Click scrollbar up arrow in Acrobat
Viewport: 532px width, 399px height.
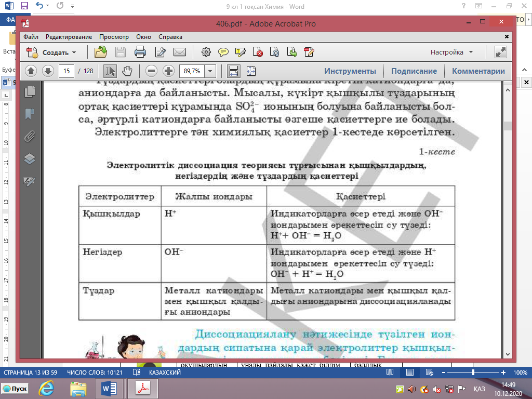point(508,90)
